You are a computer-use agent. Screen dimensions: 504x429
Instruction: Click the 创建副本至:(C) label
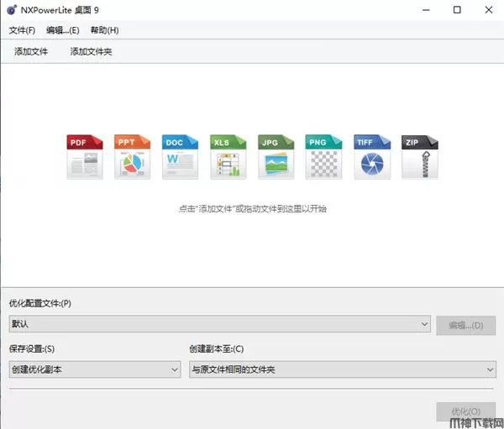coord(217,348)
